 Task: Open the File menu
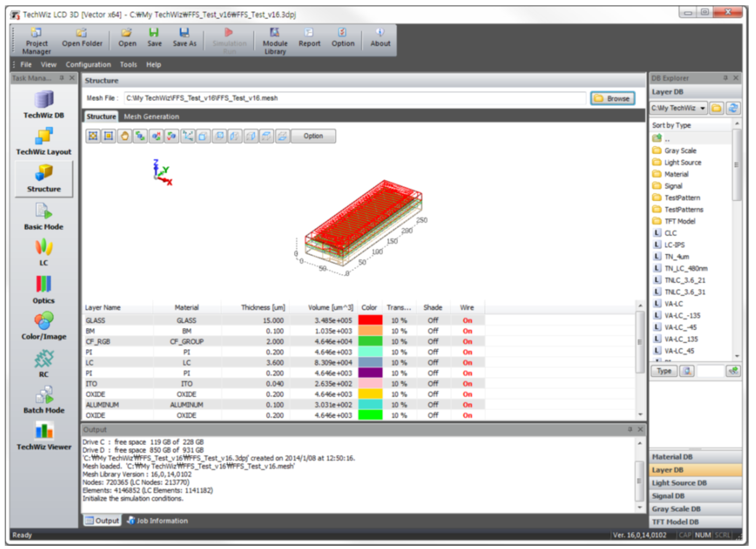[x=26, y=64]
